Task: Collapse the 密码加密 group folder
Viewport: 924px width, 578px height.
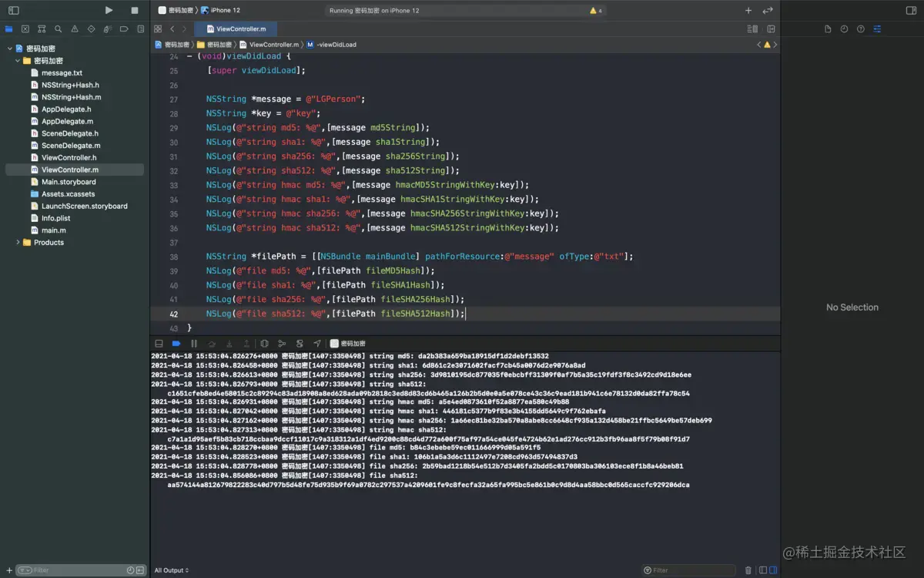Action: (18, 61)
